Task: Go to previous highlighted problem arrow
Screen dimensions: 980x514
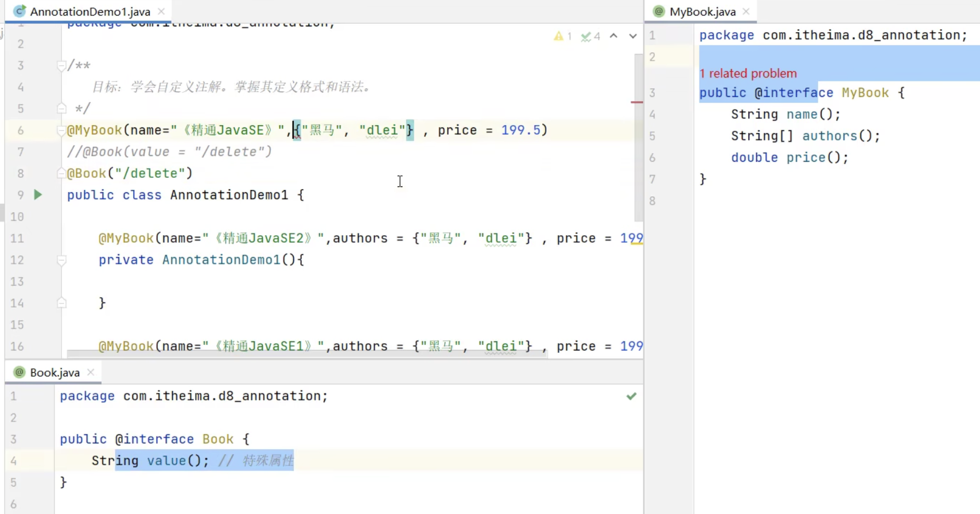Action: [x=613, y=36]
